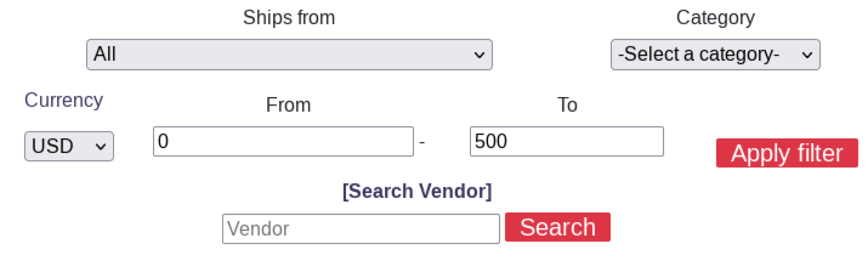This screenshot has width=868, height=261.
Task: Click the chevron arrow on the Ships from selector
Action: coord(479,55)
